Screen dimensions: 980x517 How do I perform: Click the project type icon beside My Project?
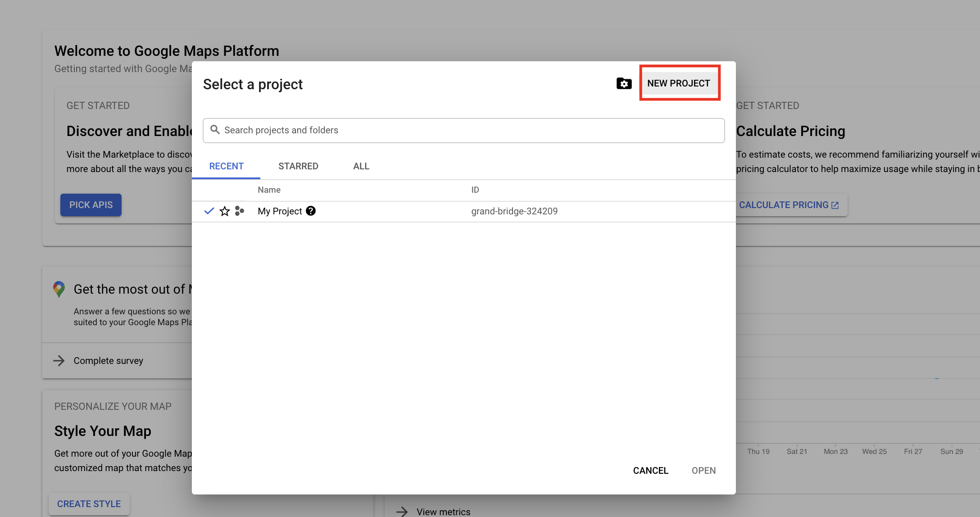point(240,211)
